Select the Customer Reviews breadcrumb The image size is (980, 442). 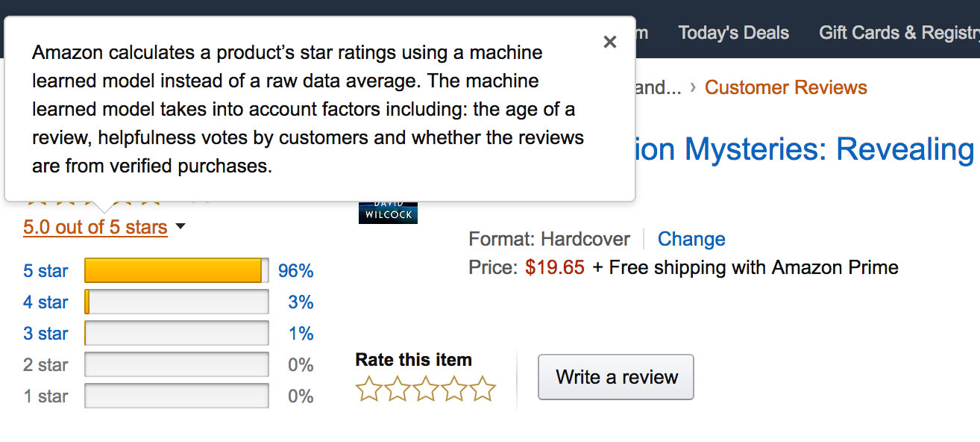pos(786,87)
